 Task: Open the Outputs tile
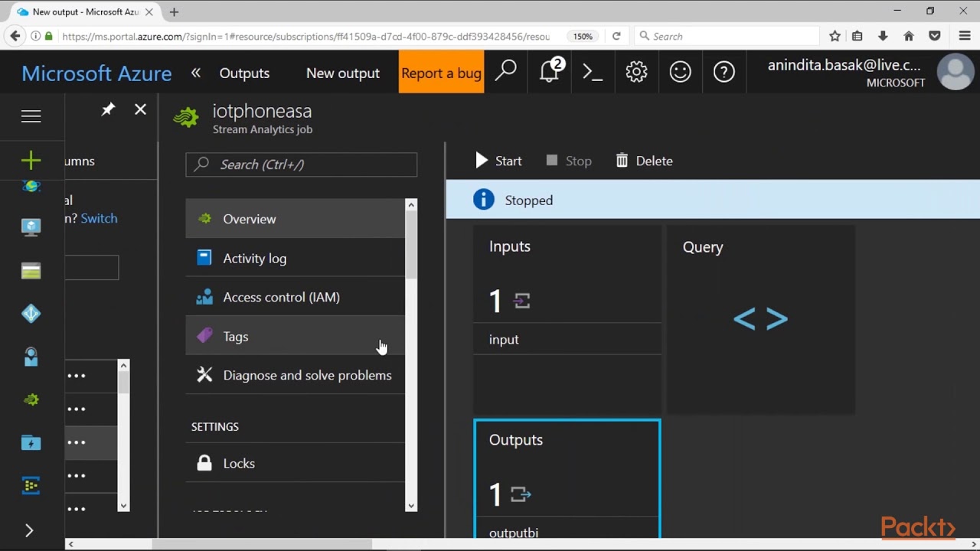pyautogui.click(x=567, y=479)
